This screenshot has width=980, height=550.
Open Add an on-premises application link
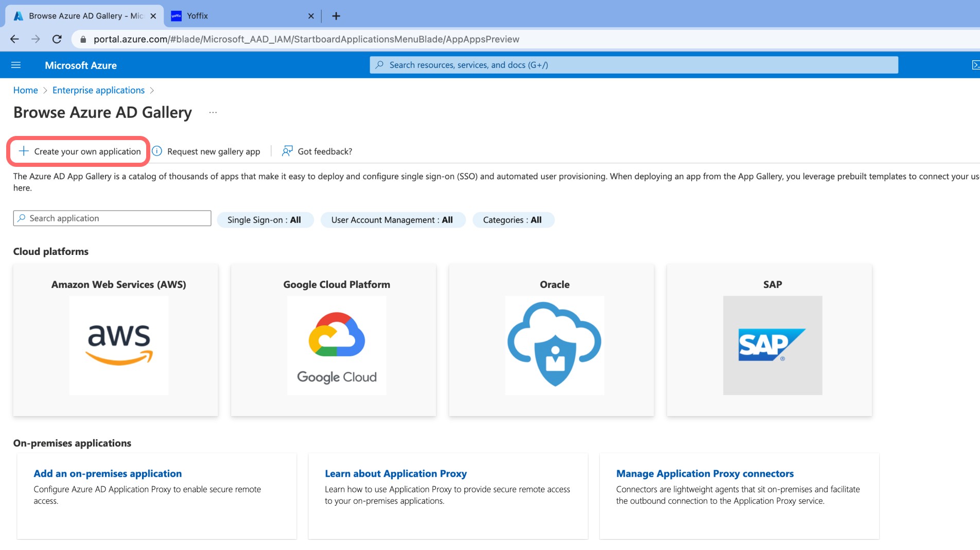(x=108, y=473)
